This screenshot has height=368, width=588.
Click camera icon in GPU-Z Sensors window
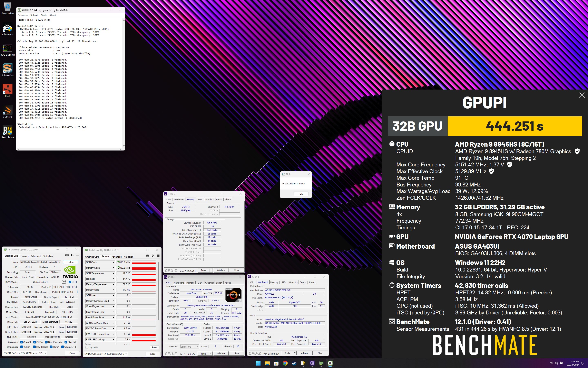pos(147,256)
